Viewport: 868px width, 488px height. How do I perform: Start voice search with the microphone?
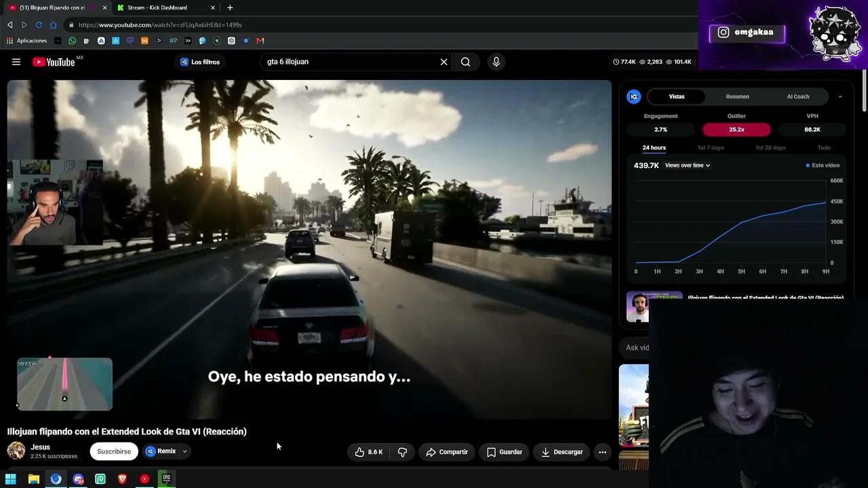click(x=496, y=62)
